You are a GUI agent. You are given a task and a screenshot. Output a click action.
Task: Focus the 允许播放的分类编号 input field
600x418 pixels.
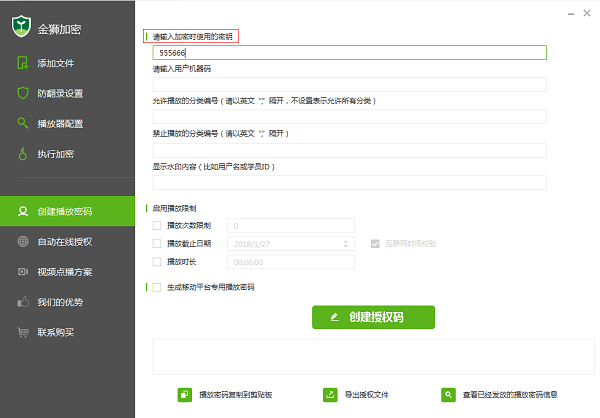point(349,117)
